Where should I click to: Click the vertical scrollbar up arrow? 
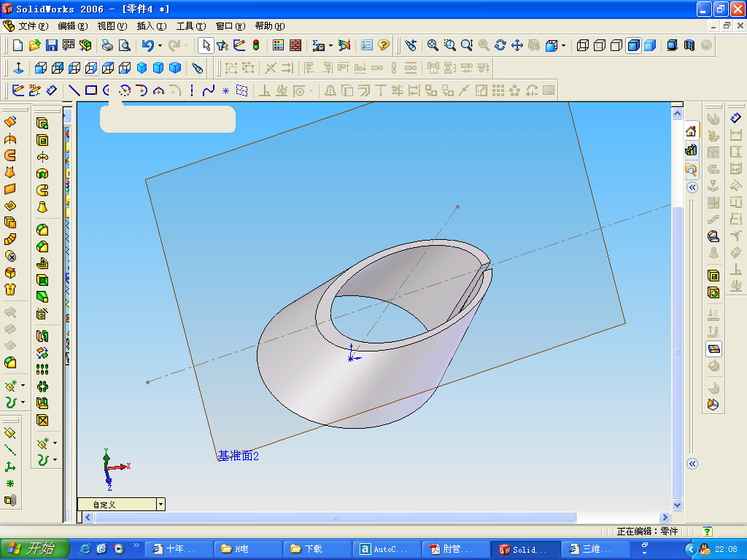coord(677,113)
